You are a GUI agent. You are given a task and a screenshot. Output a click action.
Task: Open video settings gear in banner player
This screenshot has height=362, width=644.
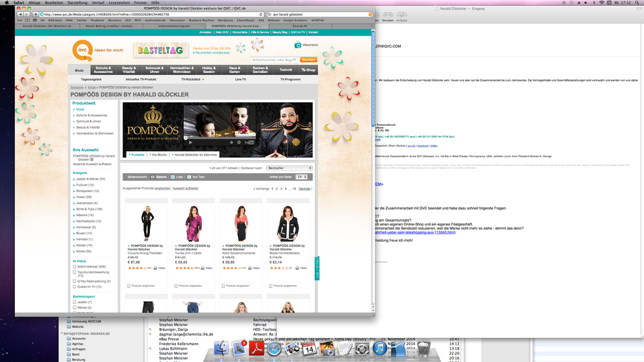click(x=239, y=143)
